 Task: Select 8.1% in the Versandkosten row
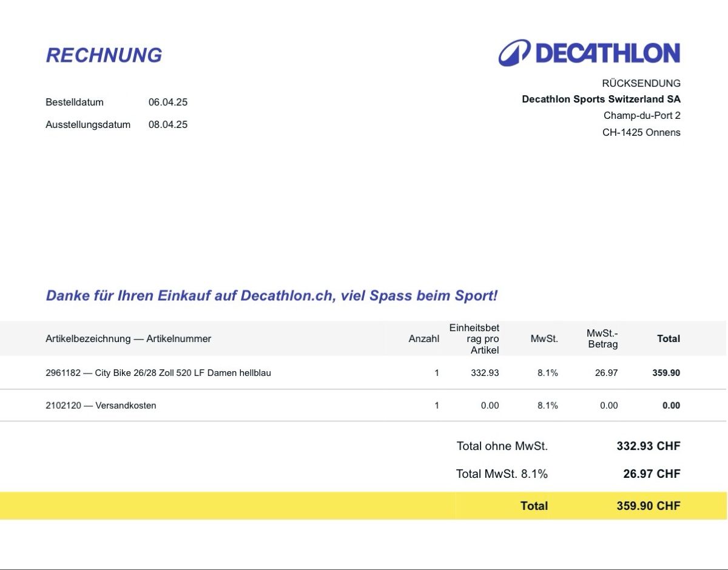coord(548,405)
